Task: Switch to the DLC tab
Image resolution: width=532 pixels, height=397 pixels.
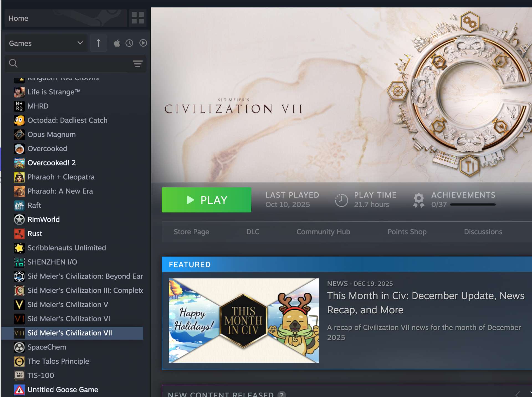Action: point(253,232)
